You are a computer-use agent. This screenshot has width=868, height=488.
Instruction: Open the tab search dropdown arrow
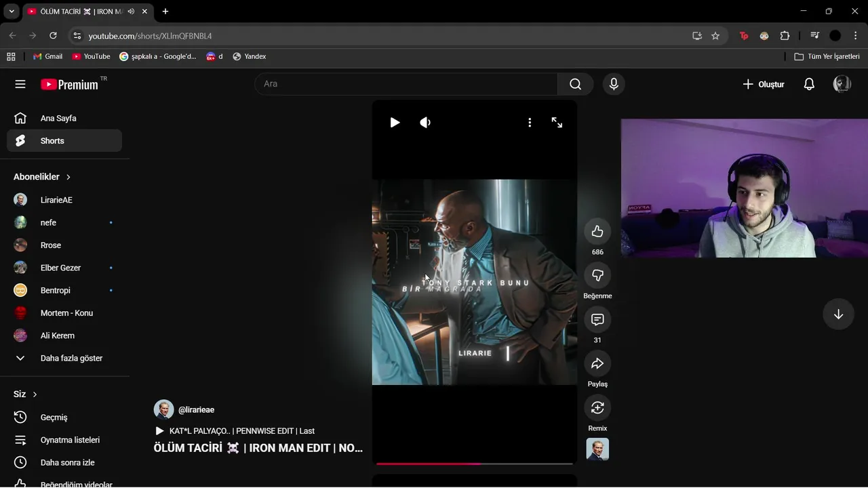[12, 12]
